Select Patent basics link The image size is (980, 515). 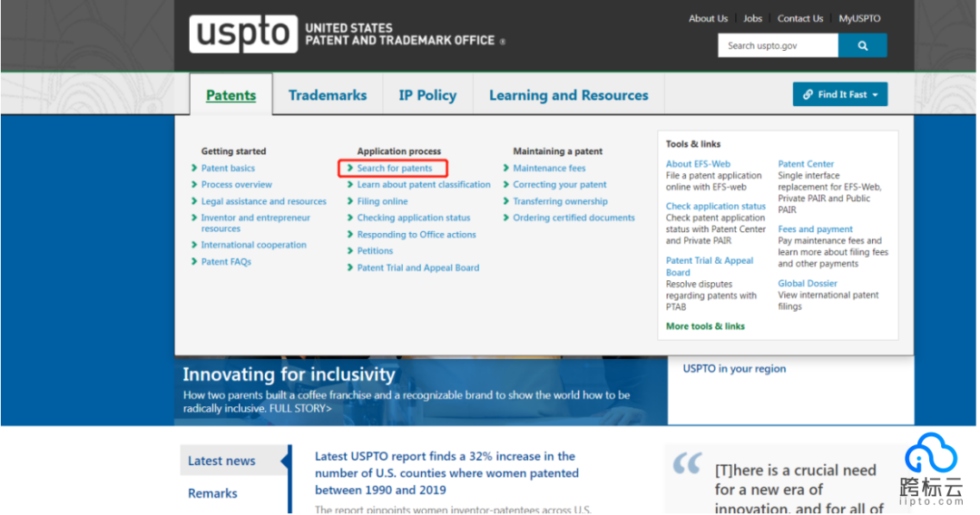pyautogui.click(x=228, y=168)
